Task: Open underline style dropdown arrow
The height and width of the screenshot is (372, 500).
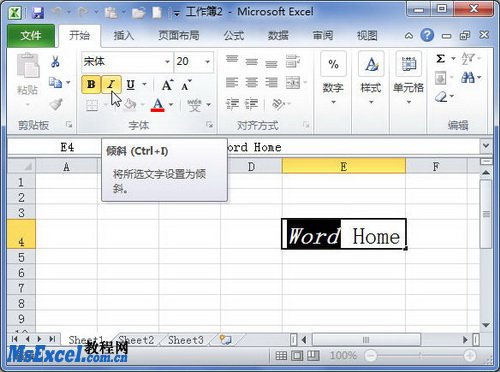Action: 144,85
